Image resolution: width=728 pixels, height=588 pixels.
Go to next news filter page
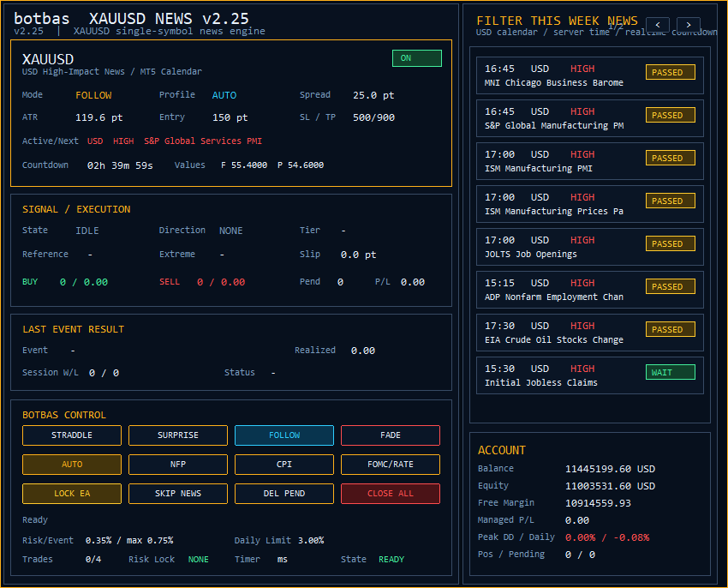click(688, 25)
